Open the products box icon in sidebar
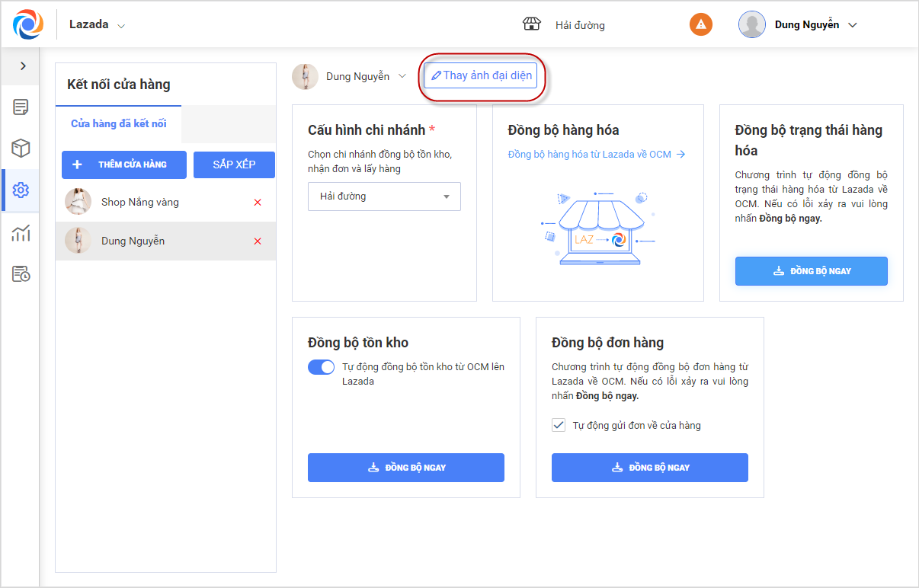919x588 pixels. click(21, 148)
